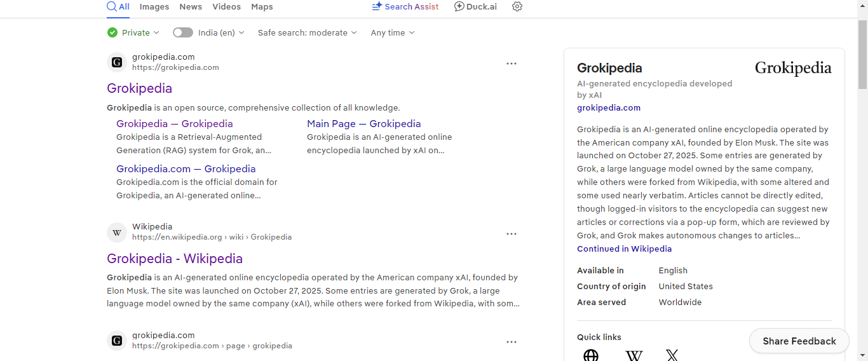Open the X quick link icon
The image size is (868, 361).
click(672, 355)
